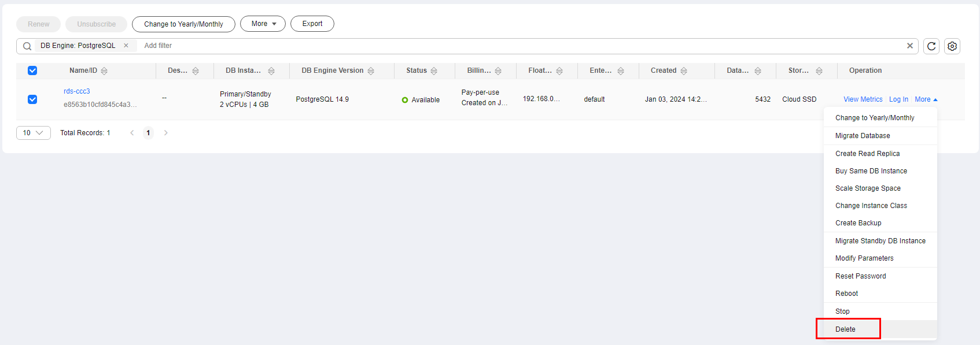The image size is (980, 345).
Task: Click toolbar Change to Yearly/Monthly button
Action: (183, 24)
